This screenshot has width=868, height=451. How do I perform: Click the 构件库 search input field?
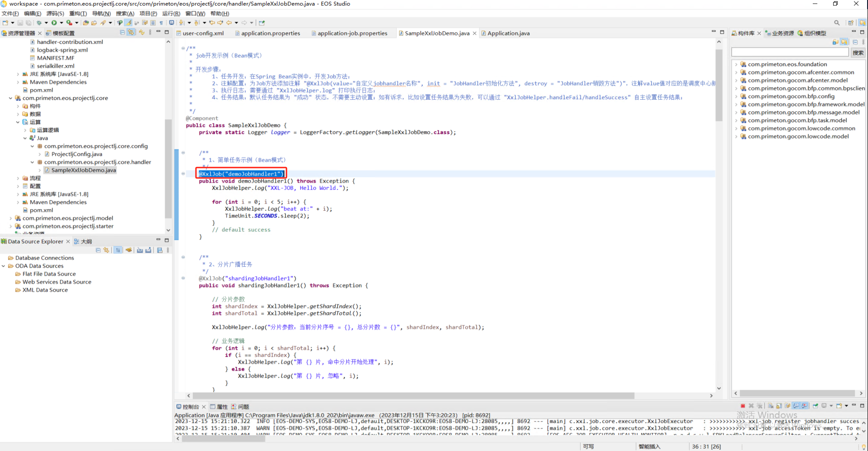(x=790, y=53)
